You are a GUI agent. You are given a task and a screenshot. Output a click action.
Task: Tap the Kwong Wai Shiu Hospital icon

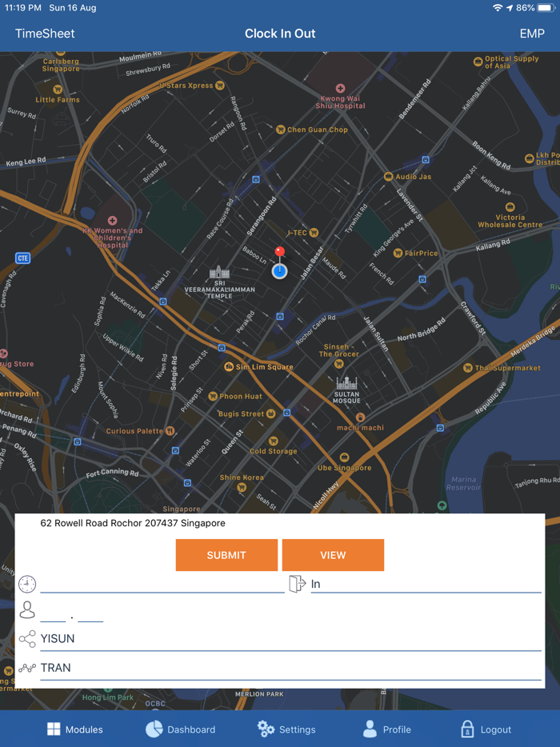(x=340, y=88)
